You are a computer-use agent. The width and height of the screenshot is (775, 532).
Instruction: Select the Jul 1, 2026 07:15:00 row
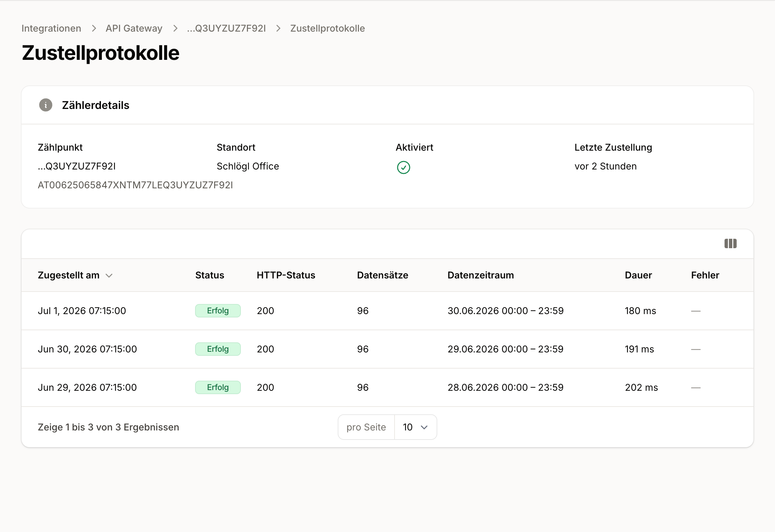point(387,311)
